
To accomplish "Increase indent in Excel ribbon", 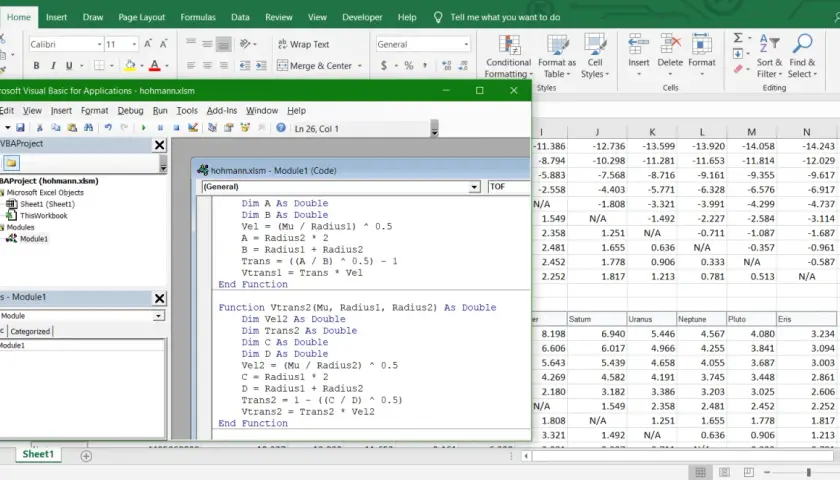I will tap(261, 65).
